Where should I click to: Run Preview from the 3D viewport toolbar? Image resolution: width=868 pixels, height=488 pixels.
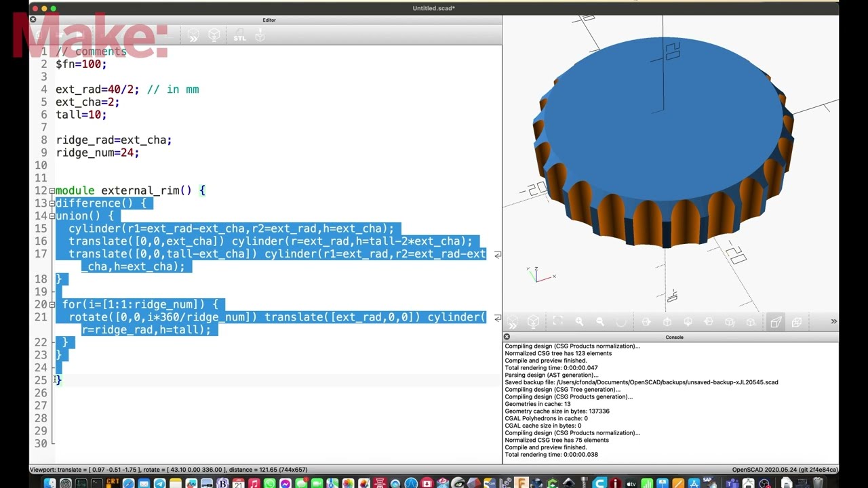click(513, 322)
